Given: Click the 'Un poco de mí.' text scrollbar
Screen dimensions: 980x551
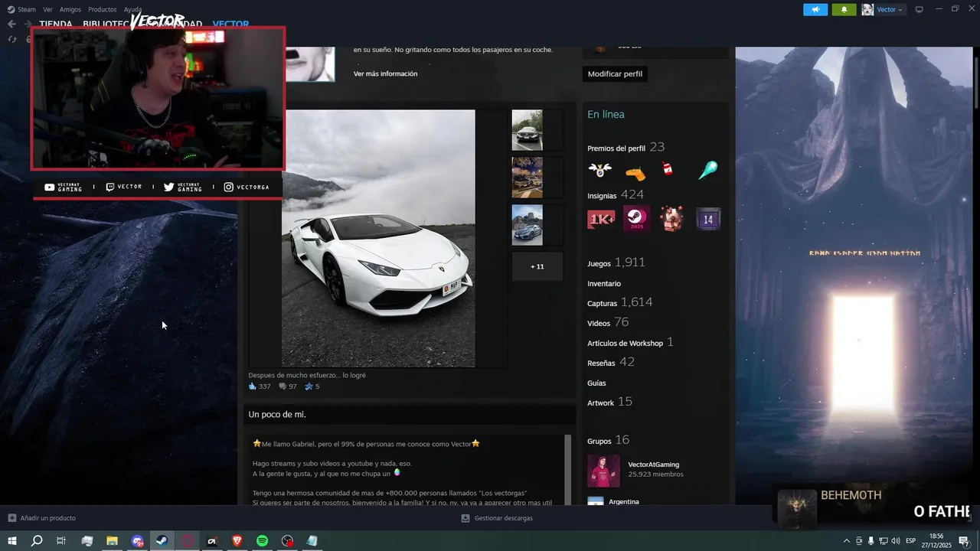Looking at the screenshot, I should [x=567, y=469].
